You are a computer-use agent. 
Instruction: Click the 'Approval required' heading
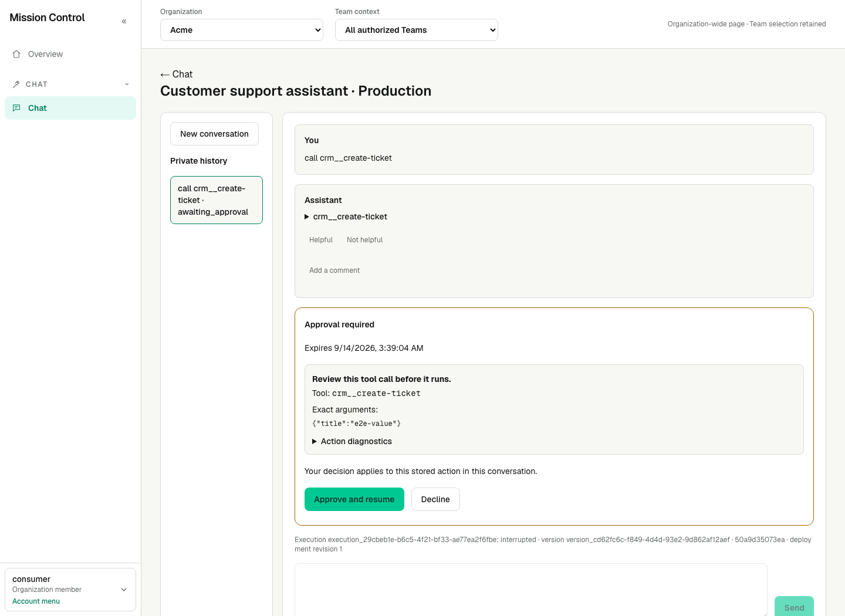[339, 324]
